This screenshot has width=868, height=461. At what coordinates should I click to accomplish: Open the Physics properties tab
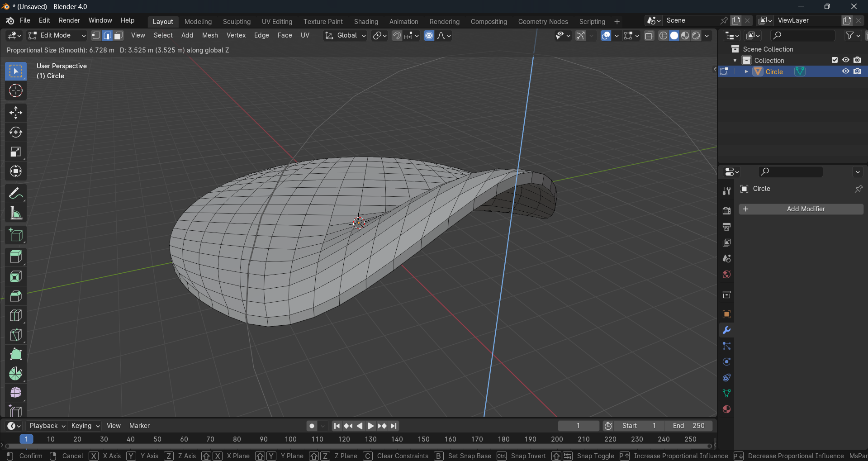point(726,362)
